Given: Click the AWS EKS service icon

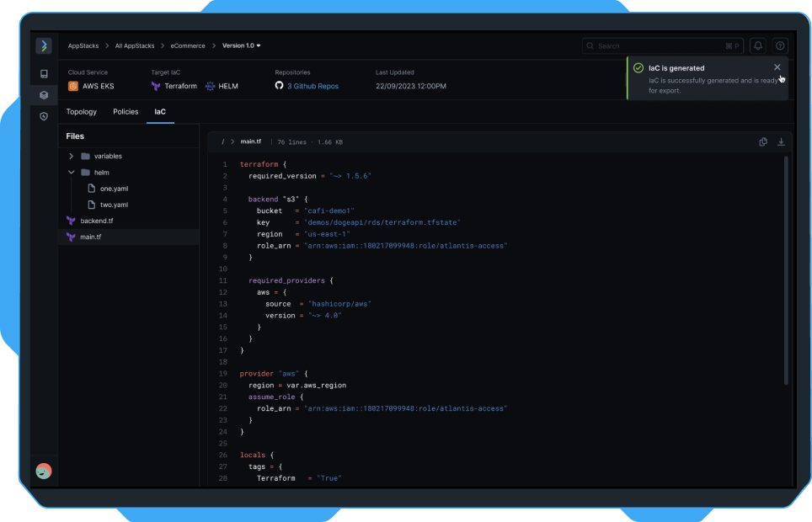Looking at the screenshot, I should click(x=73, y=86).
